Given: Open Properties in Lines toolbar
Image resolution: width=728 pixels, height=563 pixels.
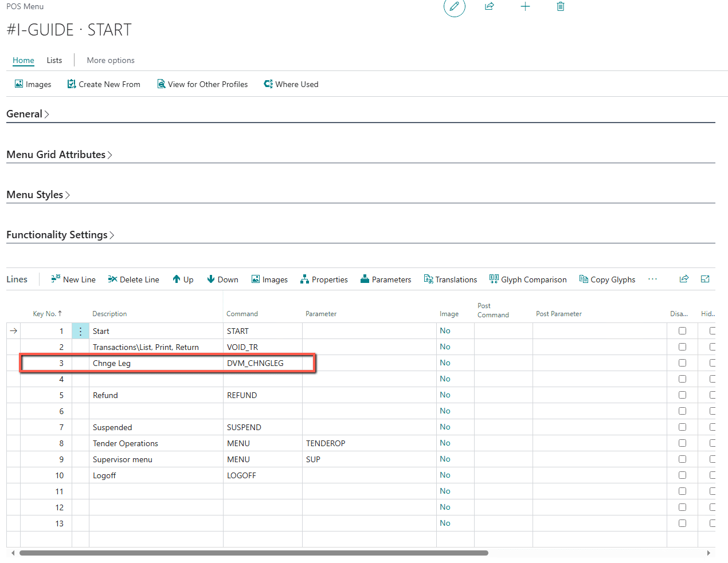Looking at the screenshot, I should (324, 279).
